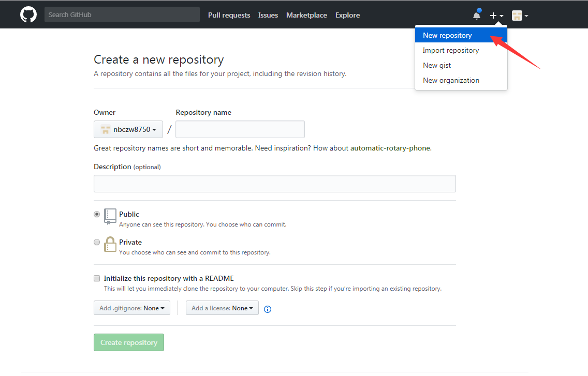Screen dimensions: 588x376
Task: Go to Issues in the header
Action: click(268, 15)
